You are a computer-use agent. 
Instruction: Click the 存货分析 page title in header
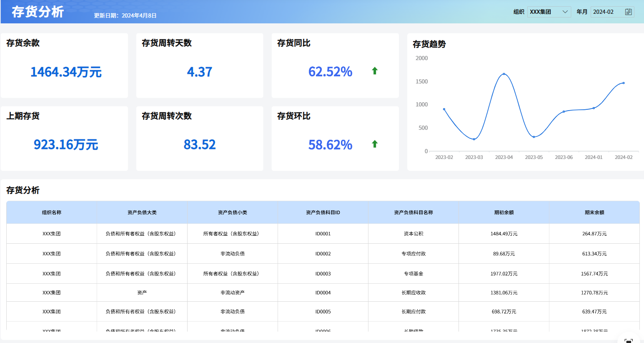[x=38, y=12]
